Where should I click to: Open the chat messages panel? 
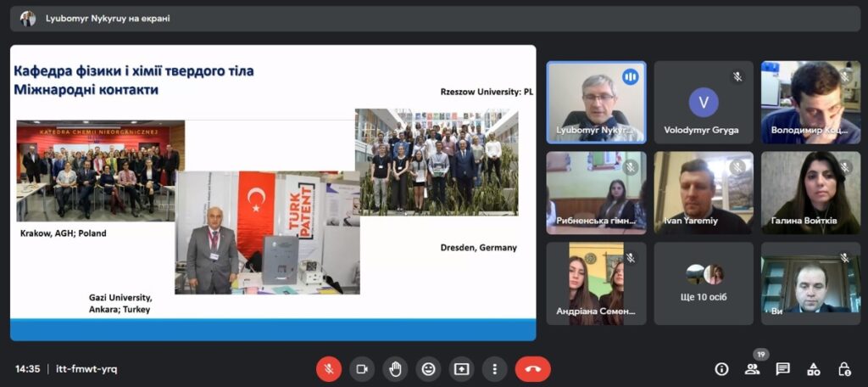(x=782, y=368)
